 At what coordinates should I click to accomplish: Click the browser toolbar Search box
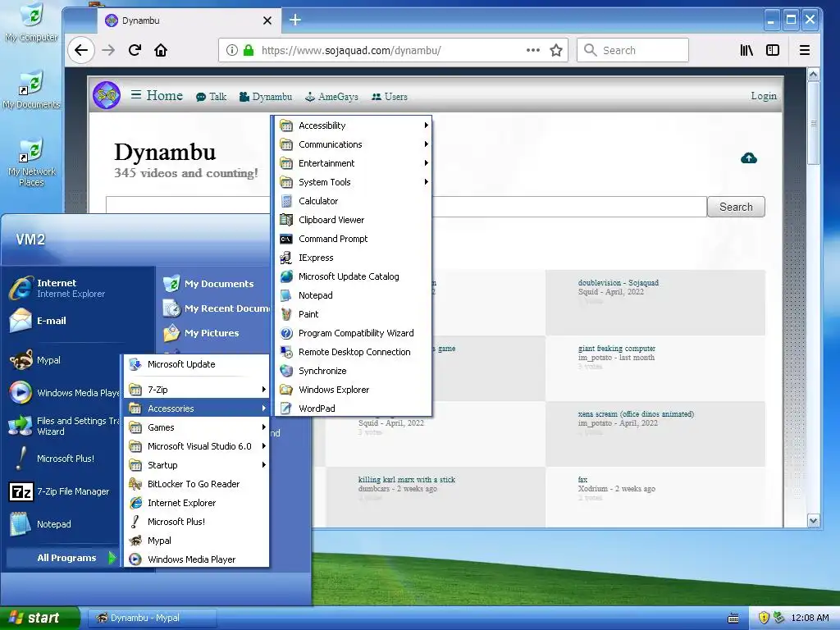point(632,50)
